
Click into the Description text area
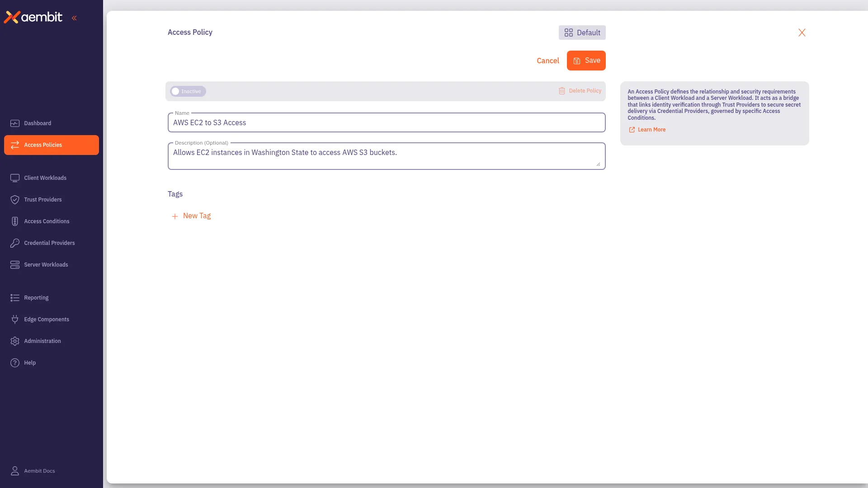tap(387, 156)
